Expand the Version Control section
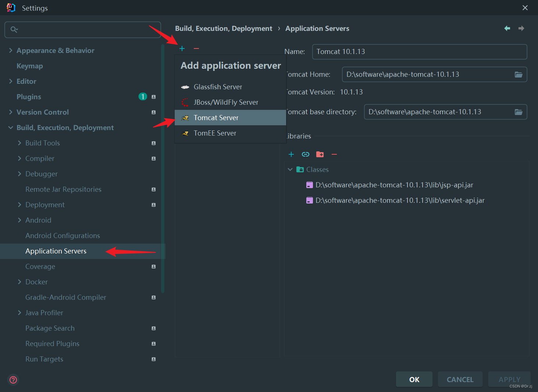 tap(11, 112)
